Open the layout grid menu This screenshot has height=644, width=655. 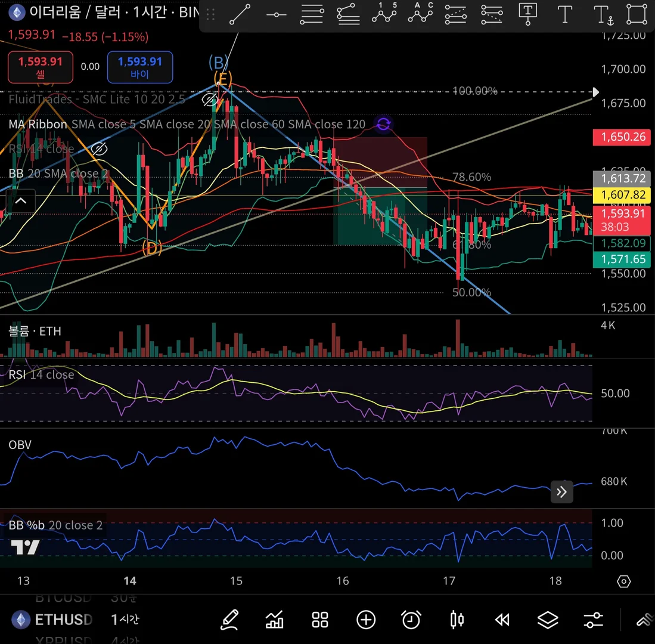coord(320,620)
